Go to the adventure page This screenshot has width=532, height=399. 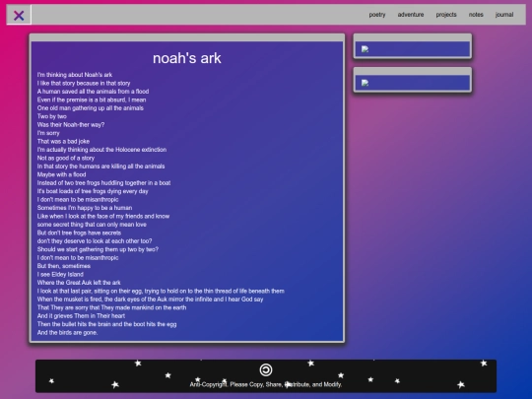(x=411, y=15)
